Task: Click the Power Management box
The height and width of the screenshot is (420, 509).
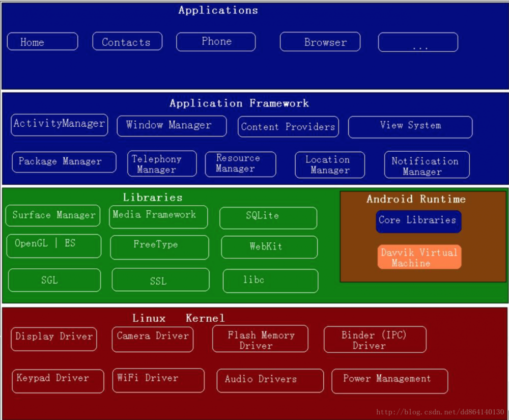Action: point(389,381)
